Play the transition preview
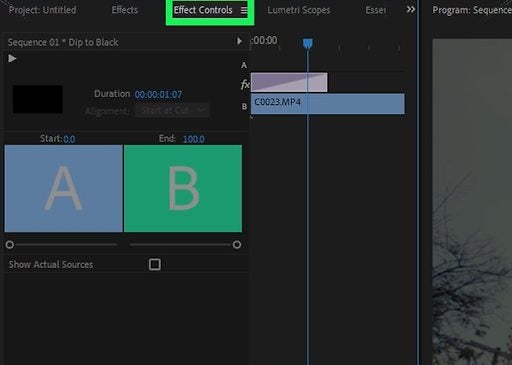 coord(12,59)
